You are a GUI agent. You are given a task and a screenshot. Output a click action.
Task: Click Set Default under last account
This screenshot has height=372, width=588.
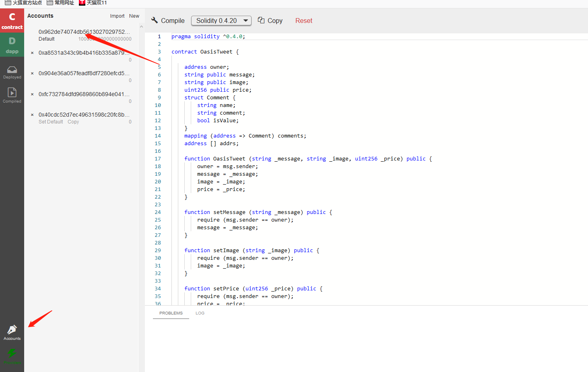tap(51, 122)
